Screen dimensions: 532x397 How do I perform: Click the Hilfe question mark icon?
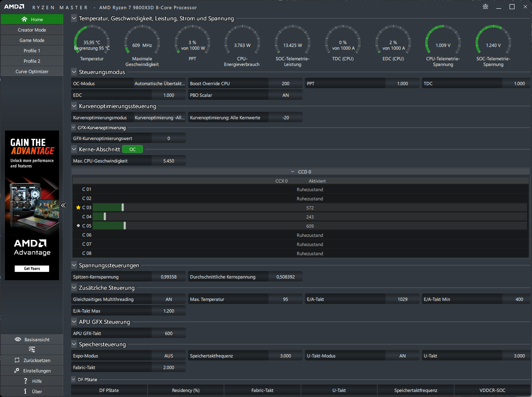[25, 381]
